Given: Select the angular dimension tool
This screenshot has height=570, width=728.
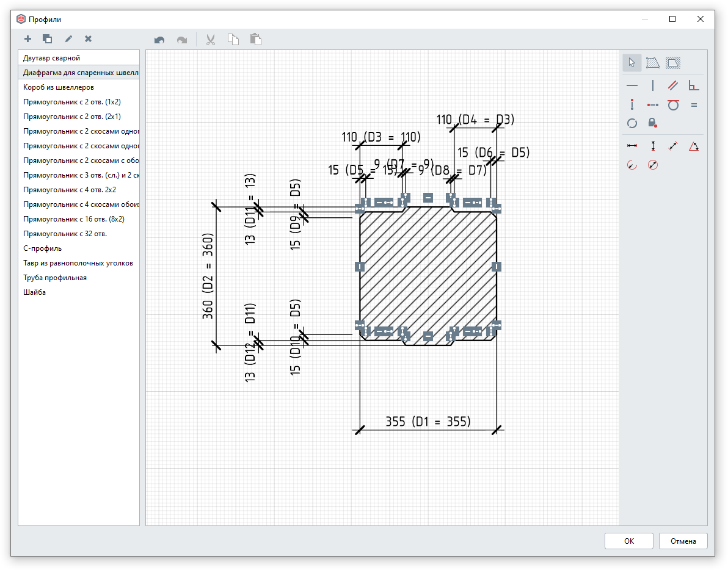Looking at the screenshot, I should [694, 146].
